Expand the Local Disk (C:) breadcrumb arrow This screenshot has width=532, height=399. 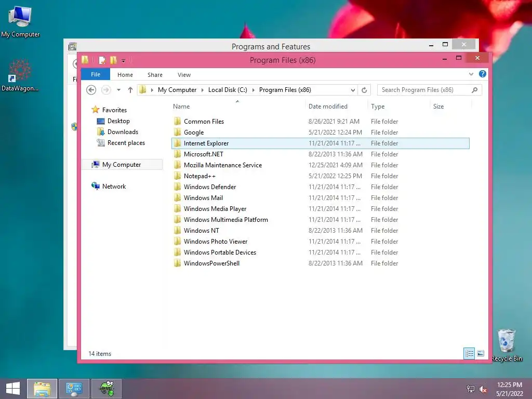(253, 90)
